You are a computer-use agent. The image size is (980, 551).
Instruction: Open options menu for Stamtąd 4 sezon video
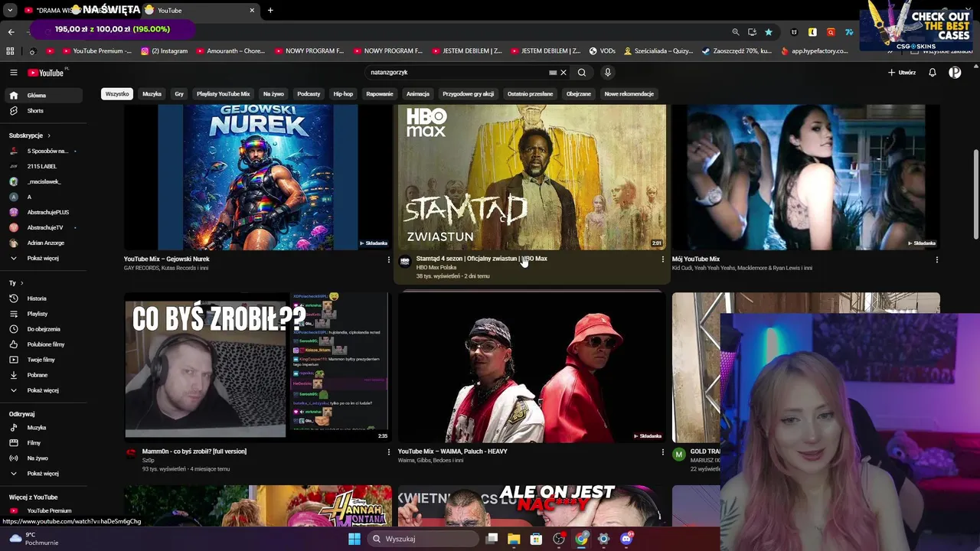[663, 259]
